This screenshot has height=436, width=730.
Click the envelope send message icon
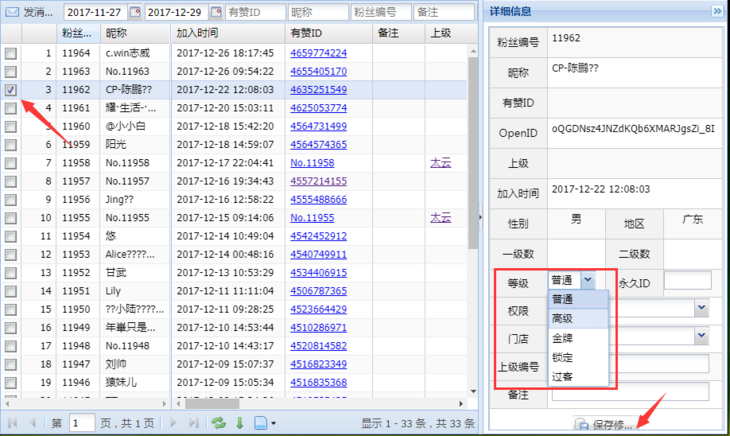tap(13, 12)
